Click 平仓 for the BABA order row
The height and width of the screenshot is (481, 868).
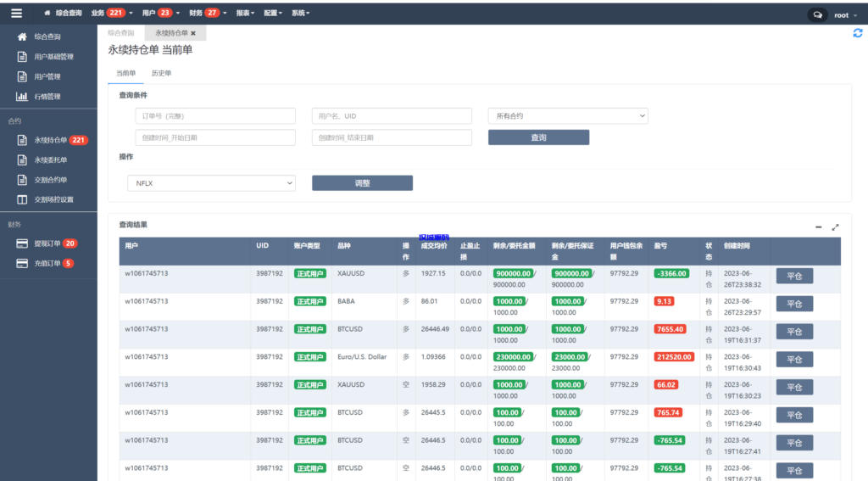(794, 304)
